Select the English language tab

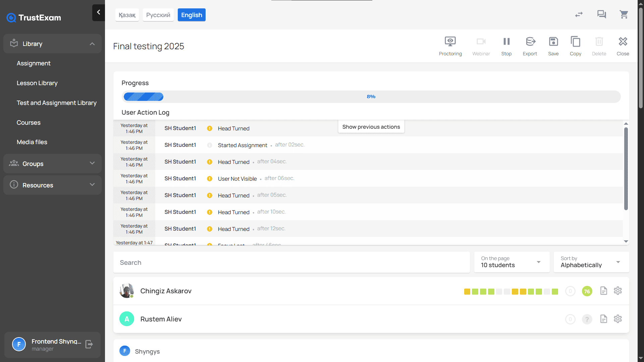pyautogui.click(x=192, y=15)
